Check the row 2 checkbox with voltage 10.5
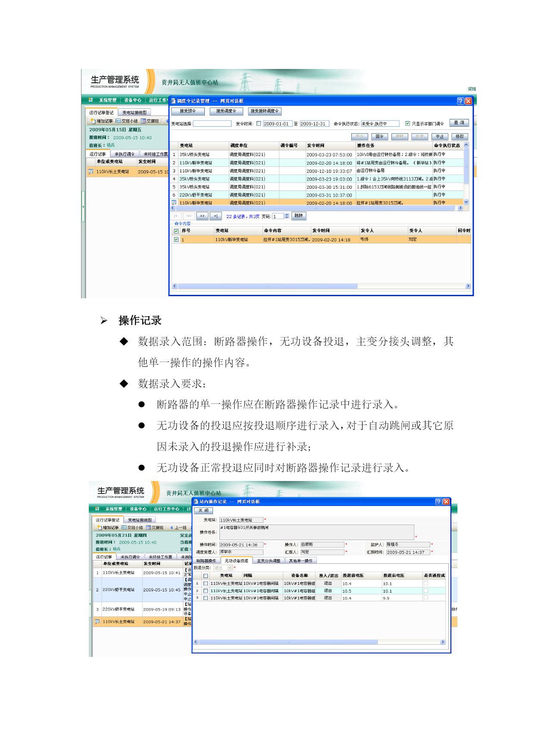This screenshot has width=535, height=756. pos(206,591)
